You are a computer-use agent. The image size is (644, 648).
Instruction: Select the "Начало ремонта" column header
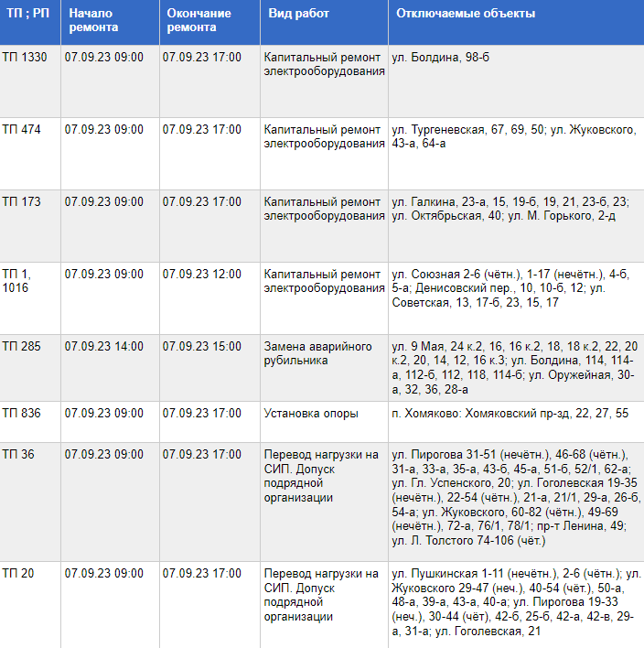(93, 21)
